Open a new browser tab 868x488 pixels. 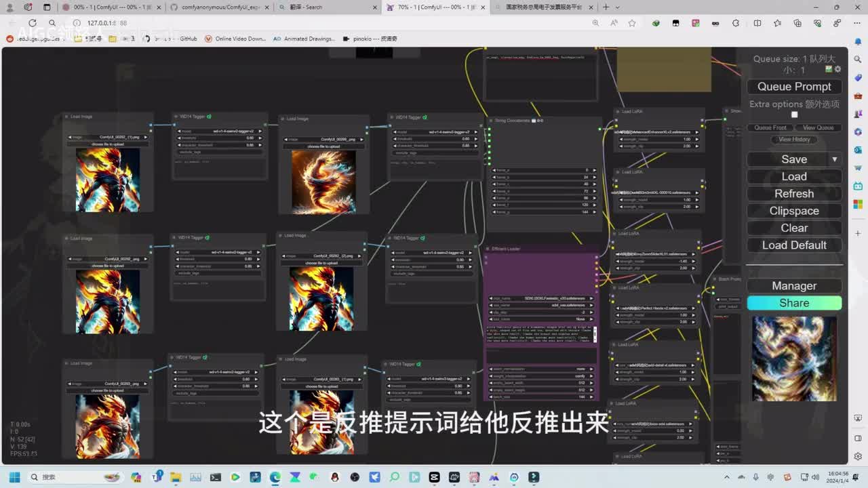pyautogui.click(x=606, y=7)
